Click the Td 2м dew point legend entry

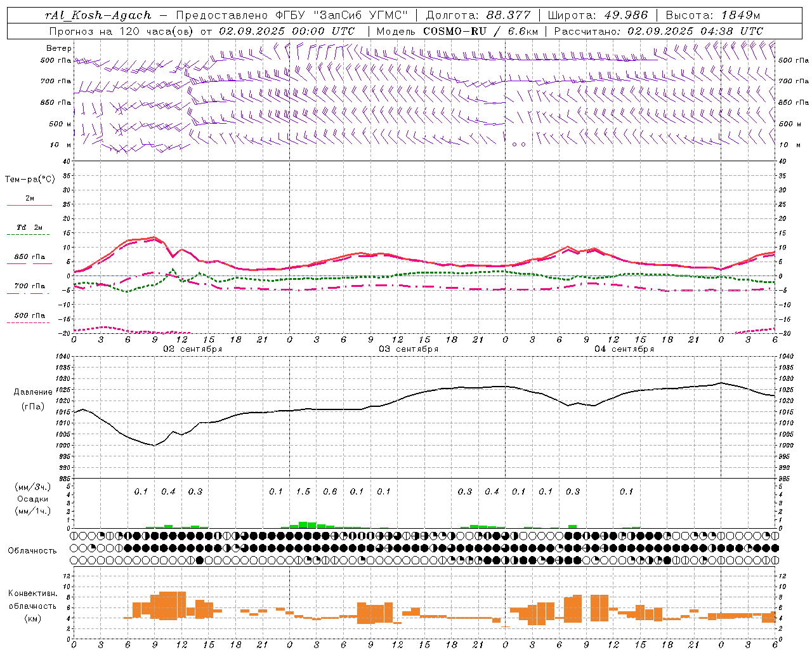coord(30,227)
